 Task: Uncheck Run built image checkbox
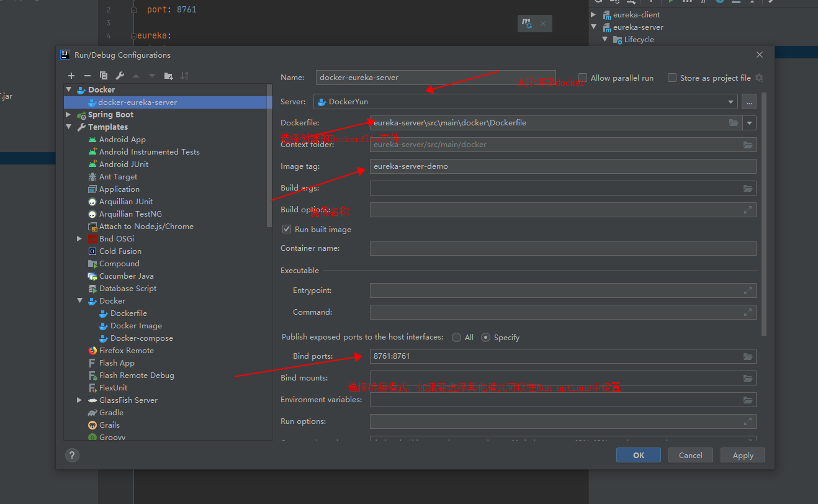point(287,229)
